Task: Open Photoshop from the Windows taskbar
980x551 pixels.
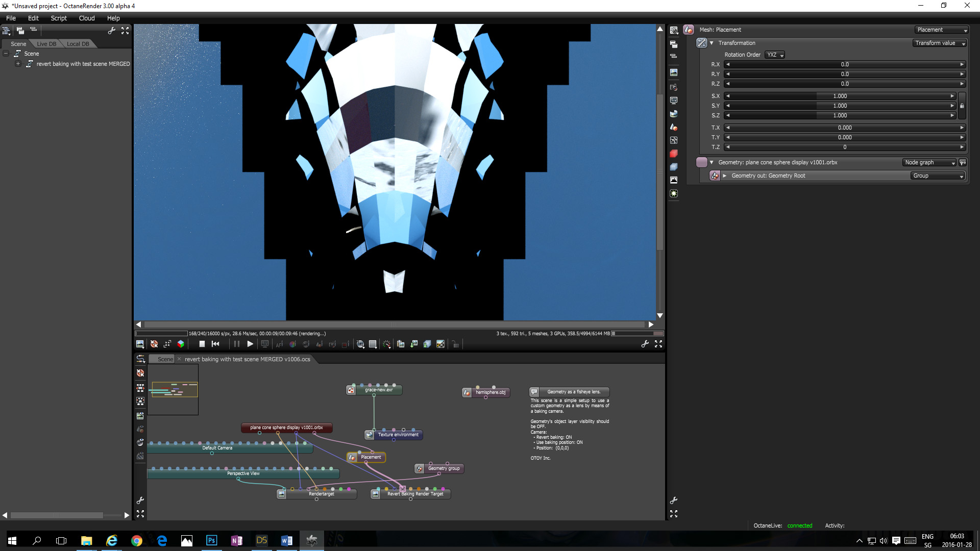Action: (x=211, y=540)
